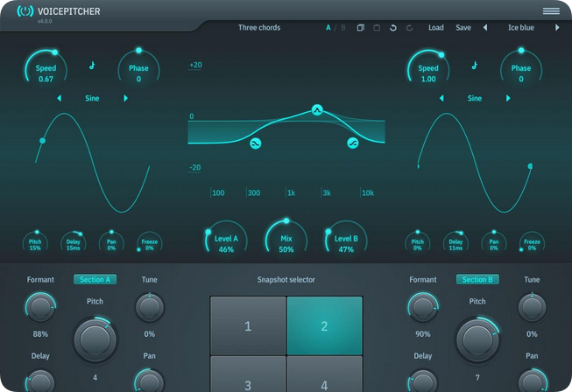This screenshot has width=572, height=392.
Task: Toggle the Section B button
Action: pos(477,279)
